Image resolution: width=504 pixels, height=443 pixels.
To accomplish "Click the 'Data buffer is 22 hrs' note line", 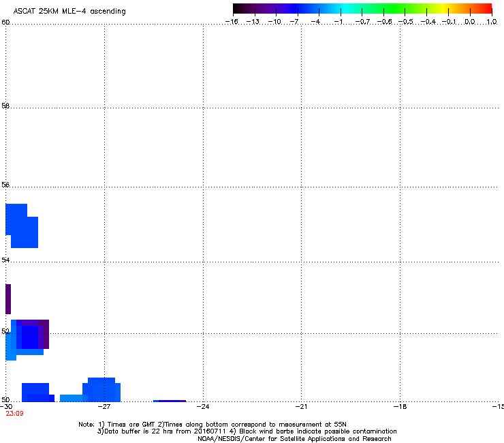I will click(247, 431).
